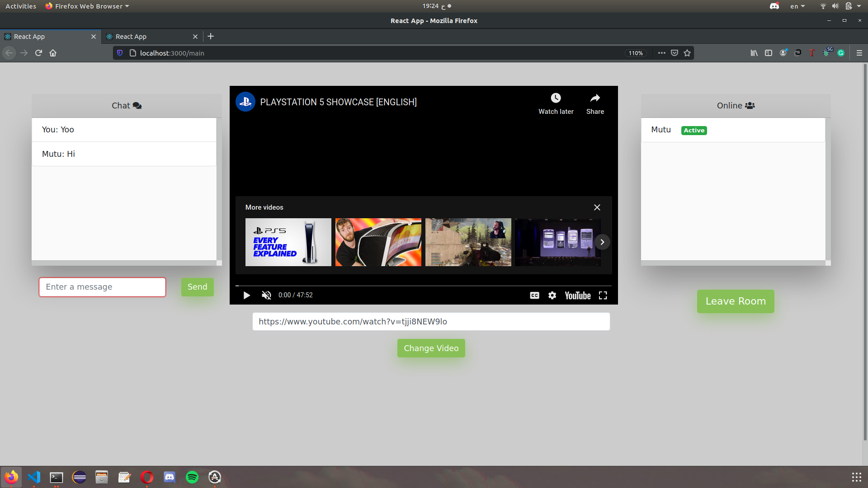Toggle mute on the video player
Viewport: 868px width, 488px height.
click(266, 295)
